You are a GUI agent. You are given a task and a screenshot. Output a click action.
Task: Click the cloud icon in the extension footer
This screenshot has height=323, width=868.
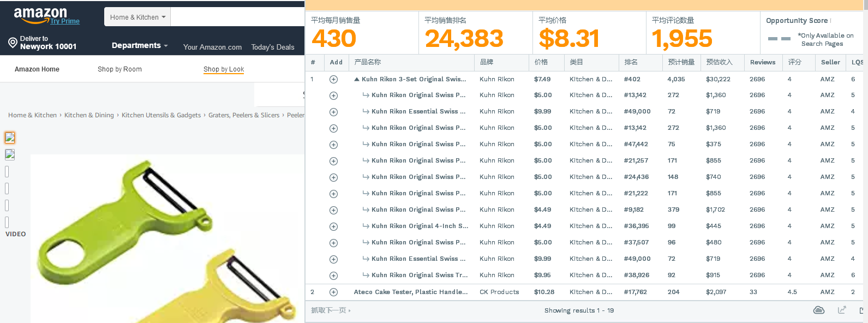point(819,310)
